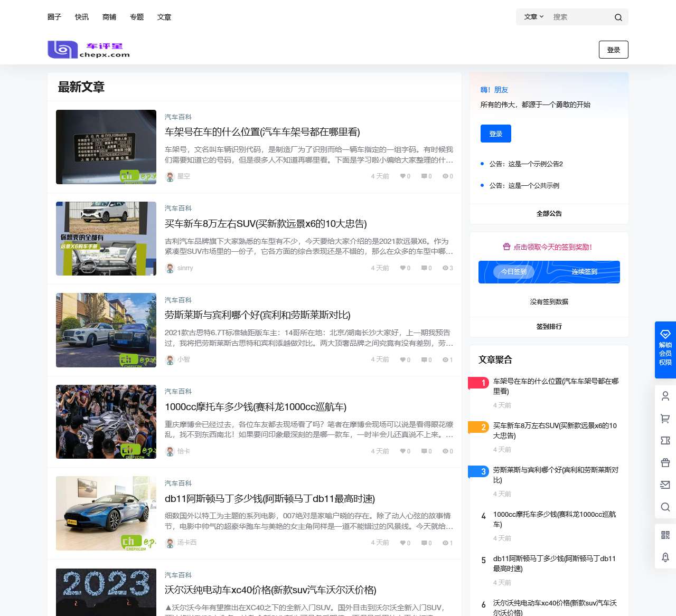Open announcement 这是一个示例公告2

[526, 164]
